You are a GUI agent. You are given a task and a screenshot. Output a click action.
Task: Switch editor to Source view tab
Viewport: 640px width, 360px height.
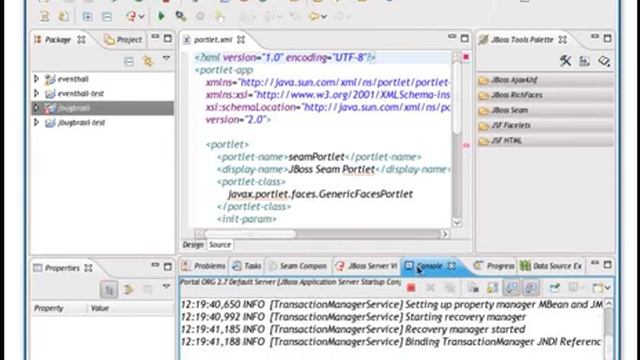(220, 244)
